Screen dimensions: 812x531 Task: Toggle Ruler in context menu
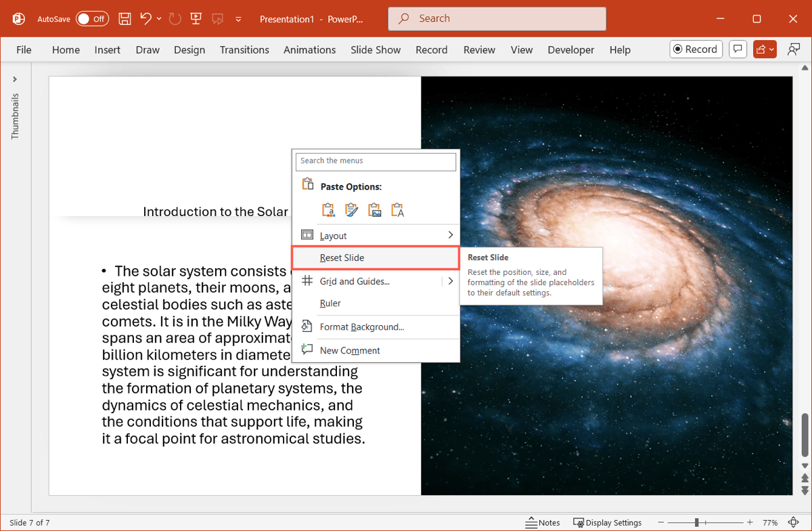330,303
